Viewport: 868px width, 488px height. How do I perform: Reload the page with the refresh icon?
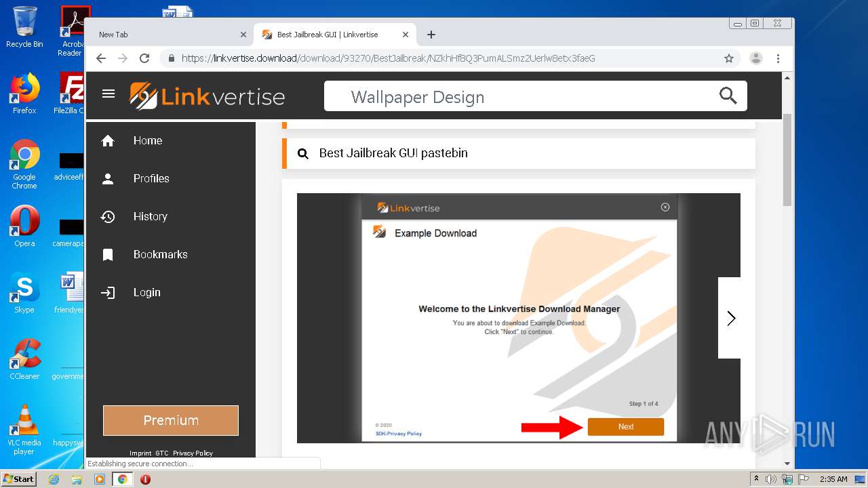(x=144, y=58)
